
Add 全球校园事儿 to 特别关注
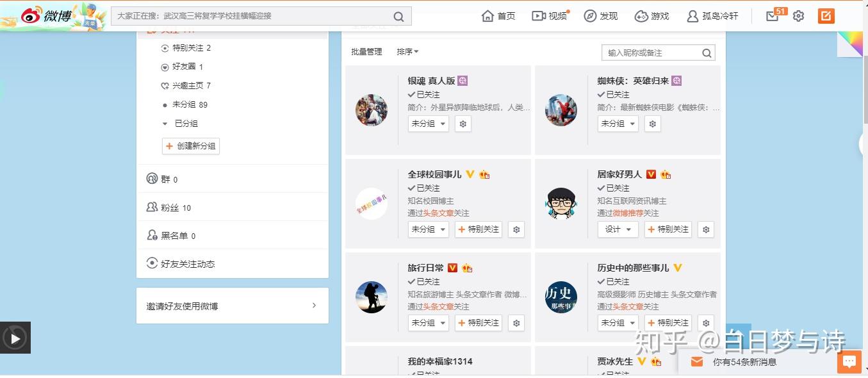pyautogui.click(x=479, y=229)
